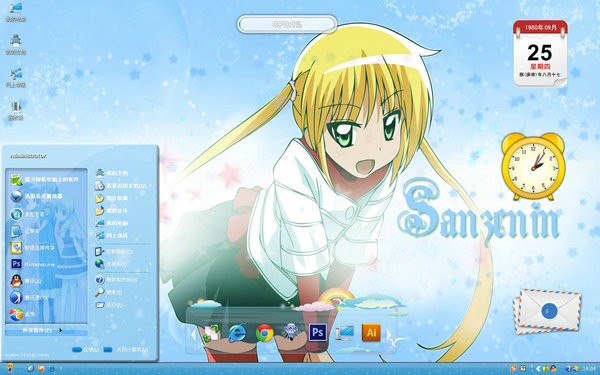Image resolution: width=600 pixels, height=375 pixels.
Task: Open the orange tray icon in taskbar
Action: (514, 368)
